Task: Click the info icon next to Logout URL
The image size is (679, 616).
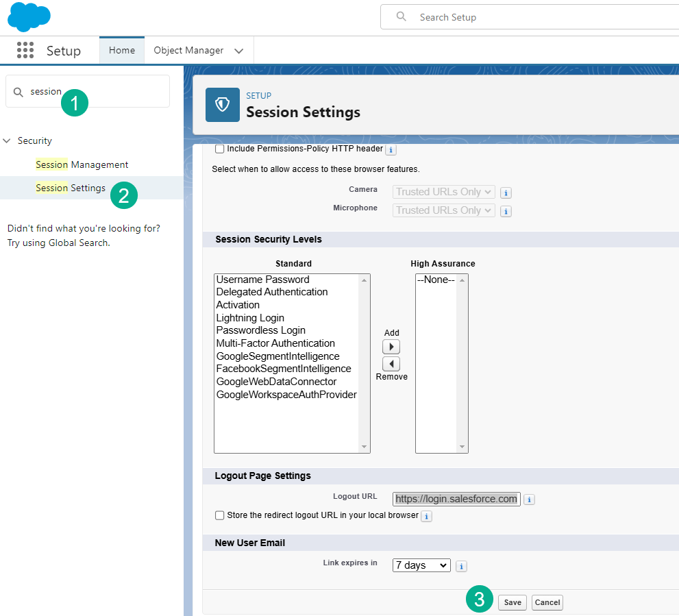Action: (x=529, y=500)
